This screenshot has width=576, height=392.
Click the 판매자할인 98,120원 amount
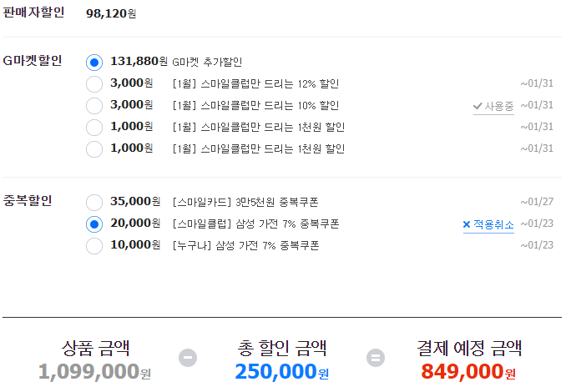click(x=111, y=13)
